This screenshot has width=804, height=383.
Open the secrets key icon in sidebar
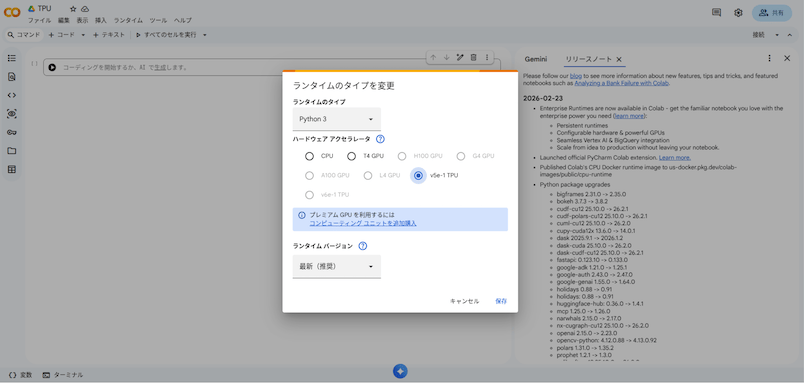[x=12, y=132]
